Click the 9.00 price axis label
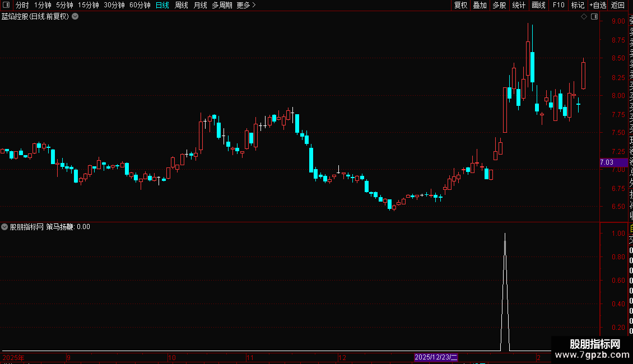The width and height of the screenshot is (633, 364). click(618, 21)
